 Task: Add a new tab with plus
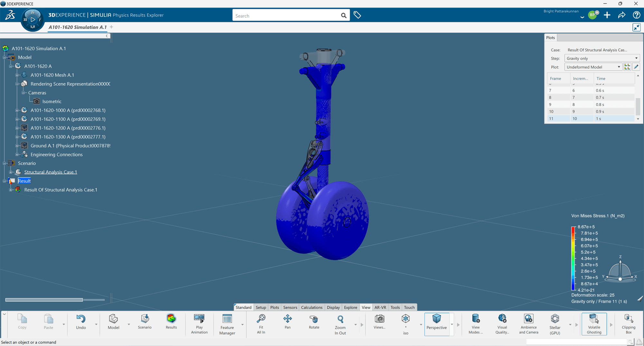(111, 27)
